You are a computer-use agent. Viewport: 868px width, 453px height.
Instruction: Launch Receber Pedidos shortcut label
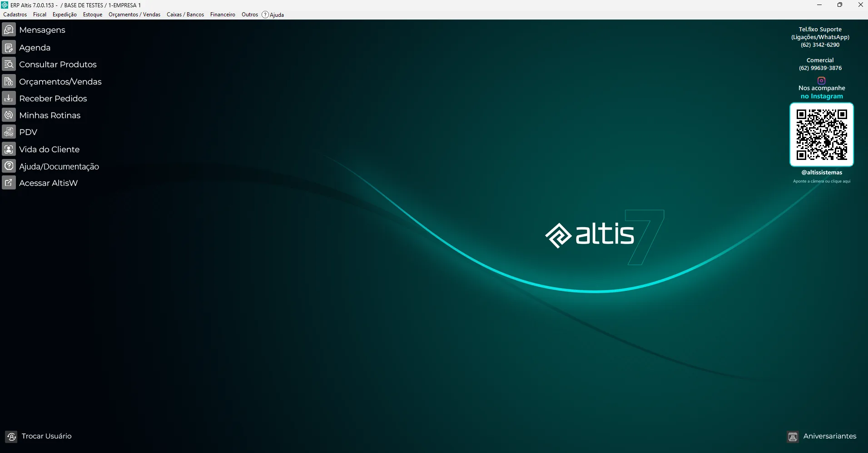click(x=53, y=99)
